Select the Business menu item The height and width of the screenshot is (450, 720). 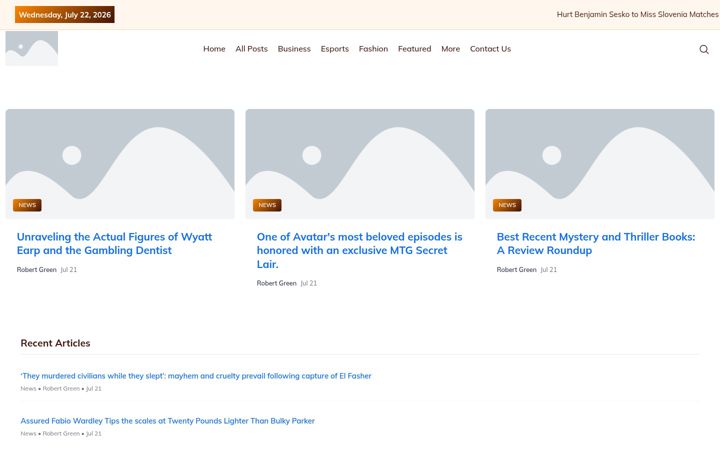coord(294,49)
